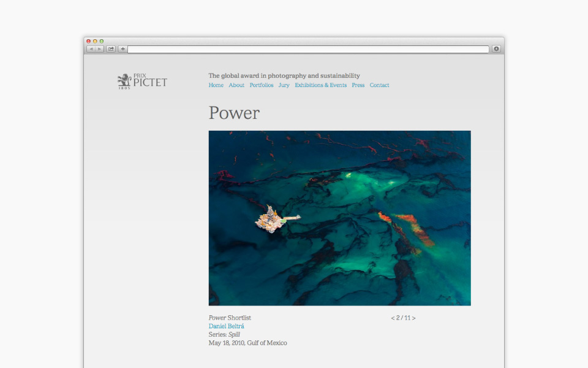
Task: Click the browser forward navigation arrow
Action: pos(100,48)
